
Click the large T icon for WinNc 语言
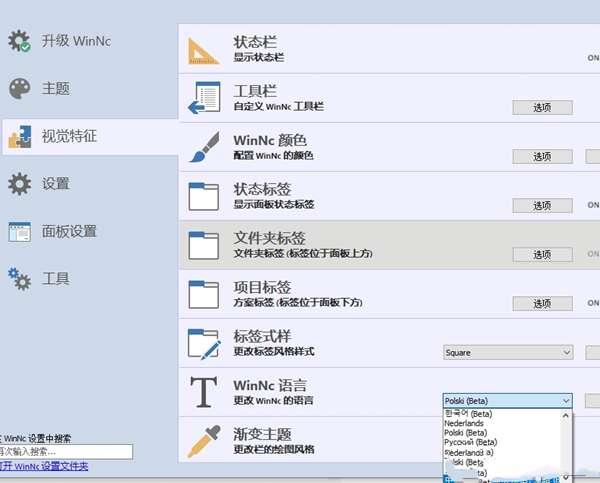tap(203, 392)
